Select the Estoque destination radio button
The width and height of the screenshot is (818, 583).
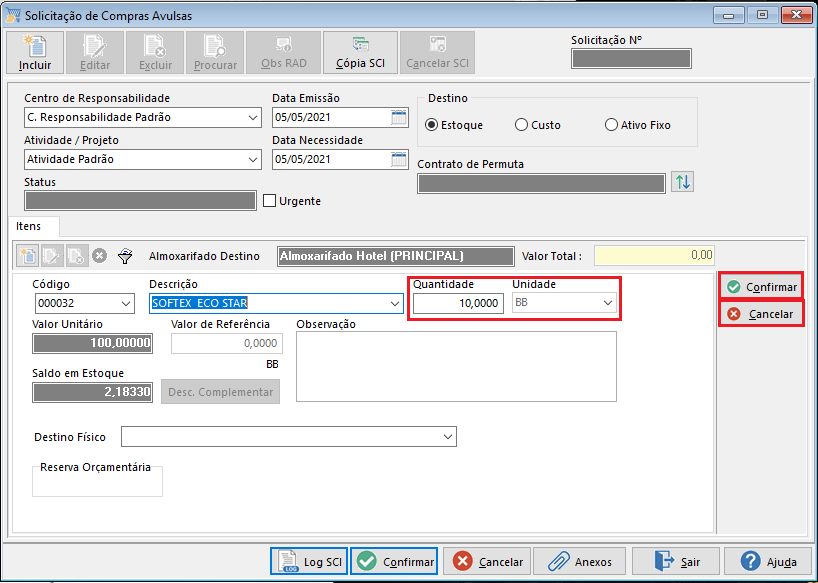point(431,125)
